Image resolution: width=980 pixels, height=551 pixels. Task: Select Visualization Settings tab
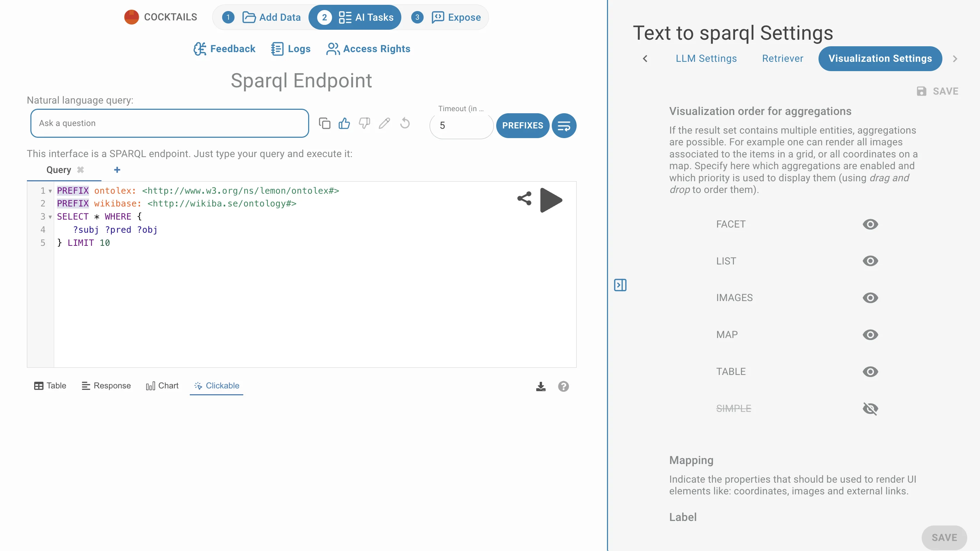coord(880,59)
